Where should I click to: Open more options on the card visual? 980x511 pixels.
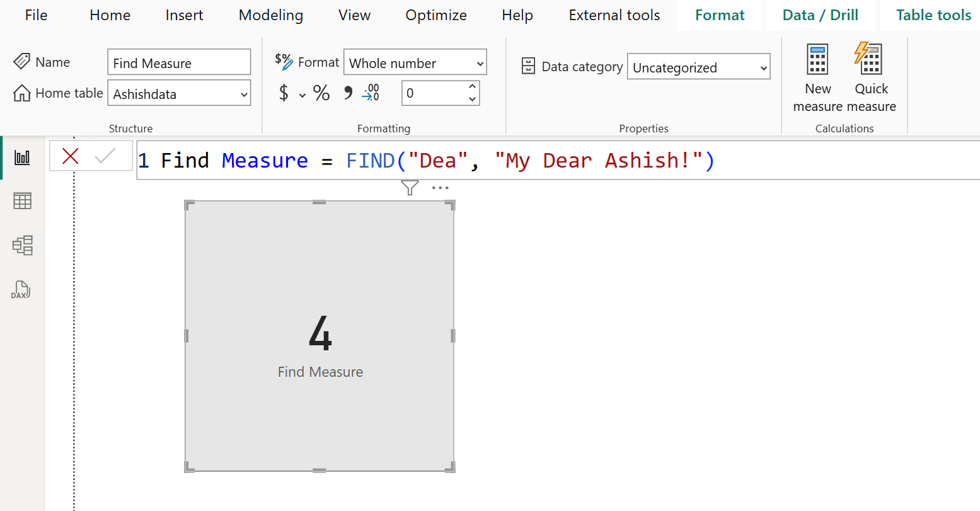(x=440, y=187)
